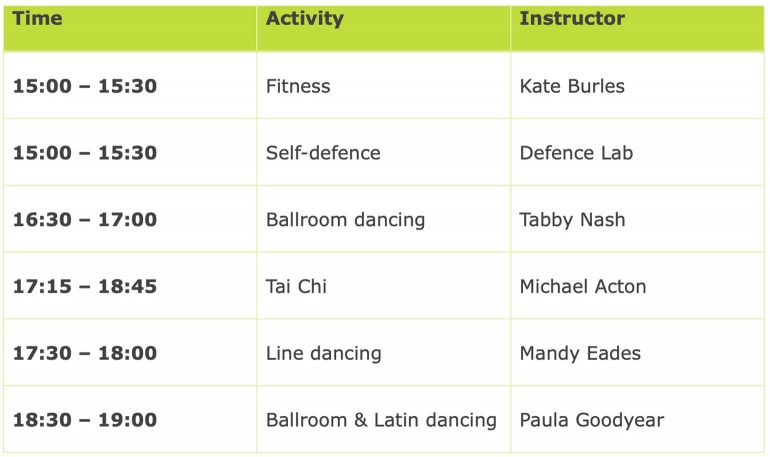Click the Defence Lab instructor name

click(x=577, y=153)
